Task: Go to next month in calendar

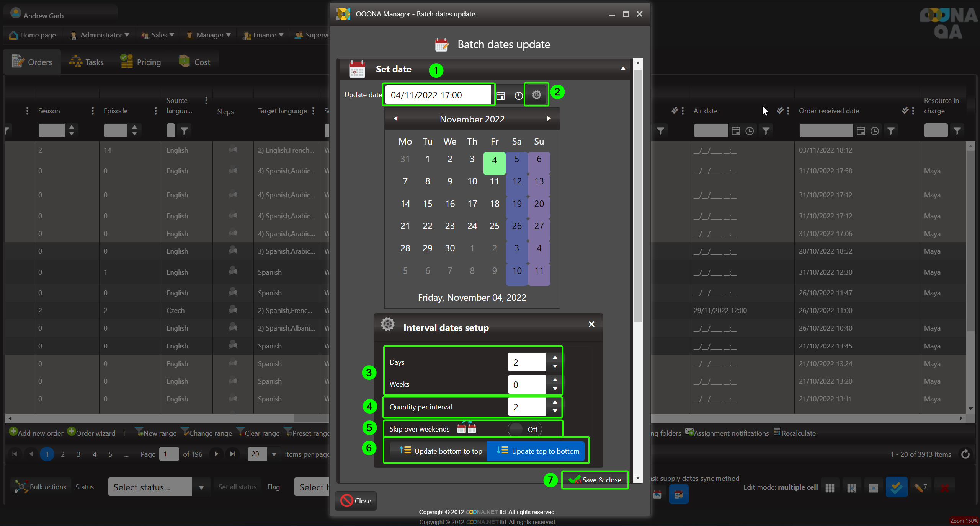Action: click(x=549, y=119)
